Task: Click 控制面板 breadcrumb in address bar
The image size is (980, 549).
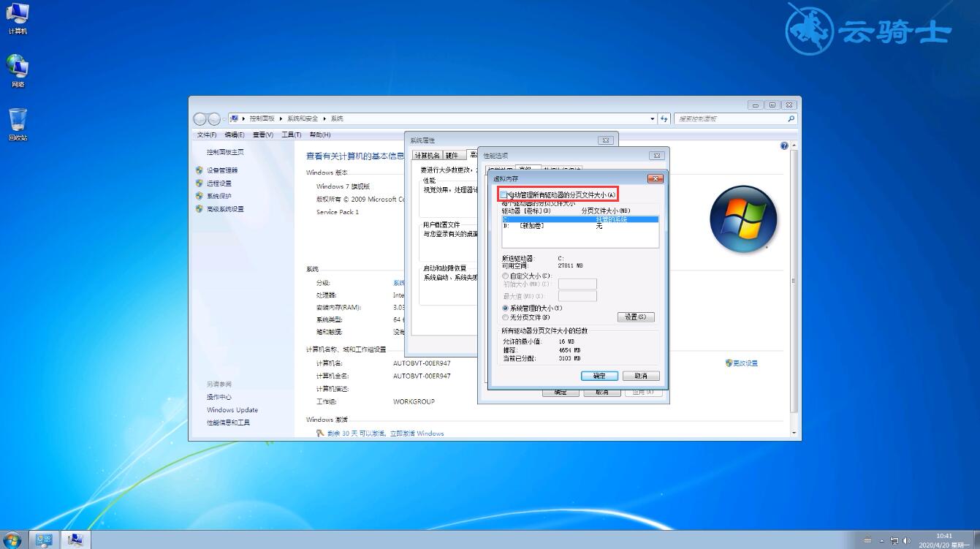Action: coord(262,118)
